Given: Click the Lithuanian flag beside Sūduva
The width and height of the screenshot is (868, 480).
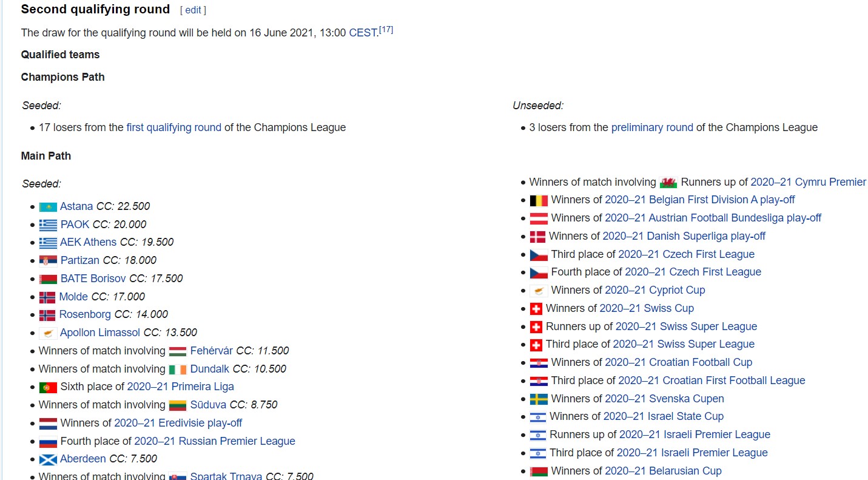Looking at the screenshot, I should tap(178, 405).
